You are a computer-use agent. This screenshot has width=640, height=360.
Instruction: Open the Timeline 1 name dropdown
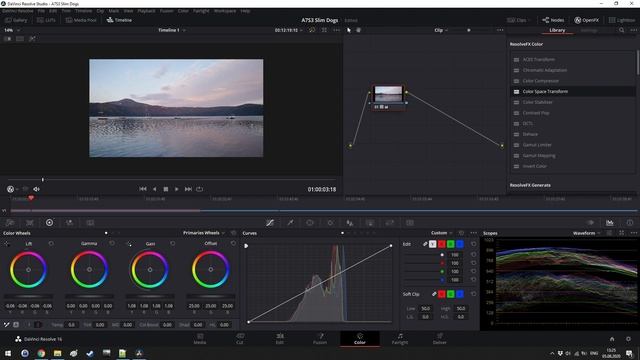171,30
